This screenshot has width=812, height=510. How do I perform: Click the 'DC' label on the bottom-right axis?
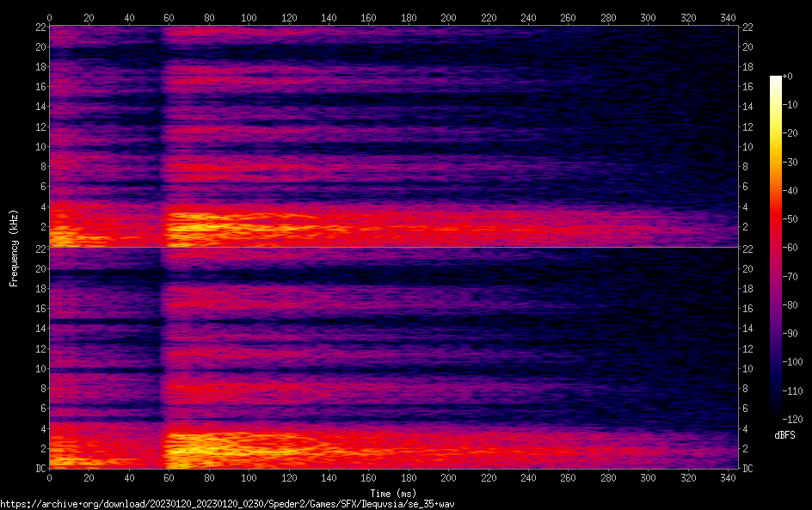748,469
